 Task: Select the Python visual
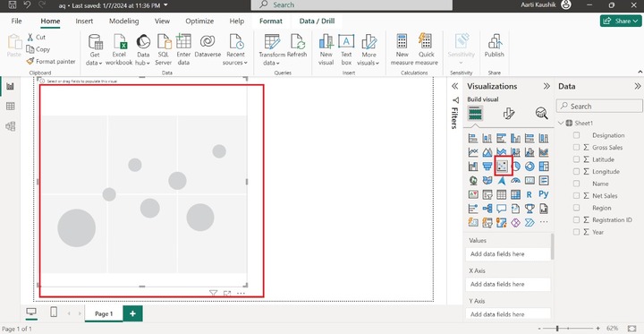pos(544,194)
